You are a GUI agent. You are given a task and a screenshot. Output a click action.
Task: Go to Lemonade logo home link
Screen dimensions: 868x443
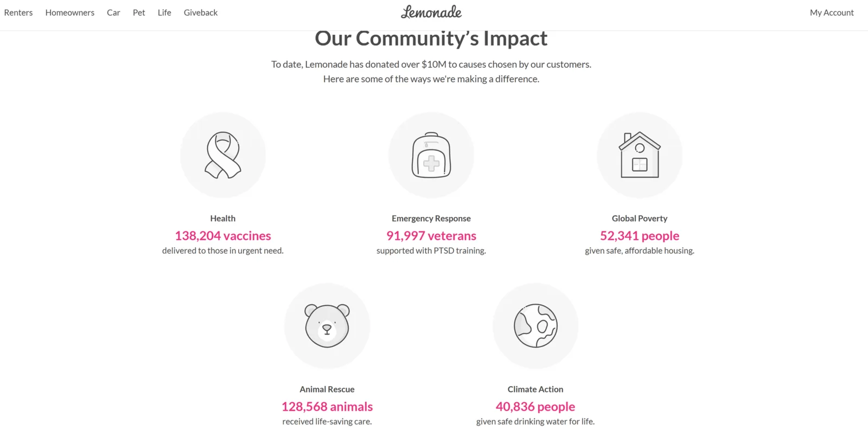click(x=431, y=12)
